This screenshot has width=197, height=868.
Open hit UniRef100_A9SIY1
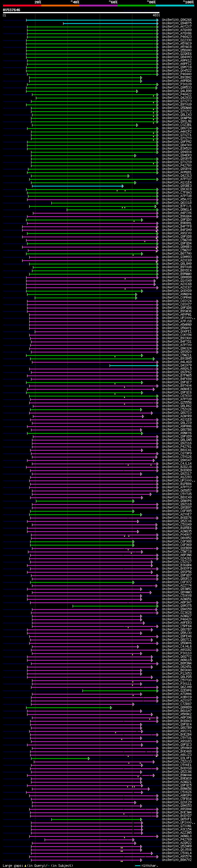pyautogui.click(x=176, y=732)
